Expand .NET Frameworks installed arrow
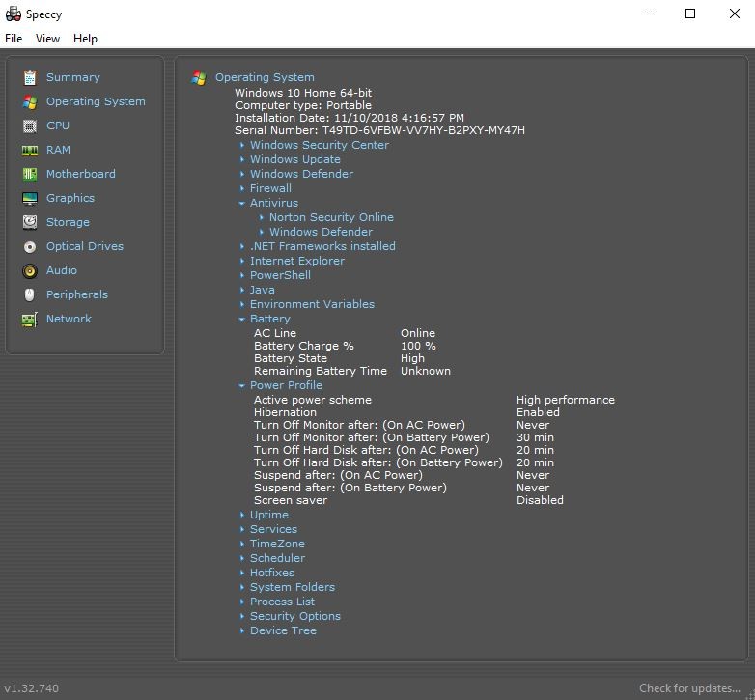This screenshot has width=755, height=700. coord(242,246)
